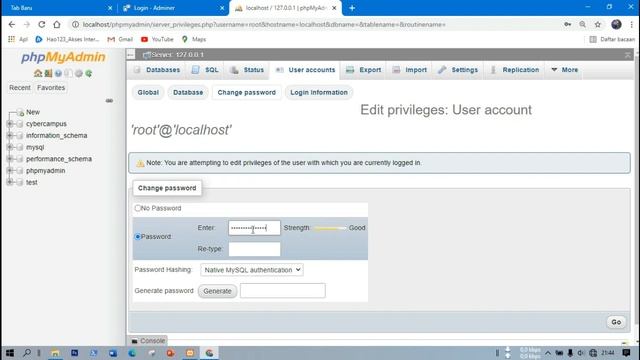Open the Chrome profile avatar
640x360 pixels.
pyautogui.click(x=616, y=24)
